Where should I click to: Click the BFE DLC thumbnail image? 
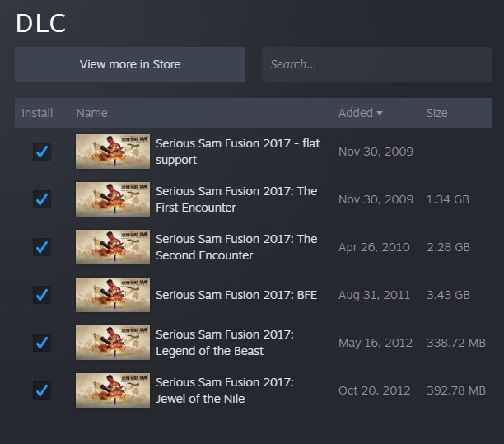click(x=113, y=295)
